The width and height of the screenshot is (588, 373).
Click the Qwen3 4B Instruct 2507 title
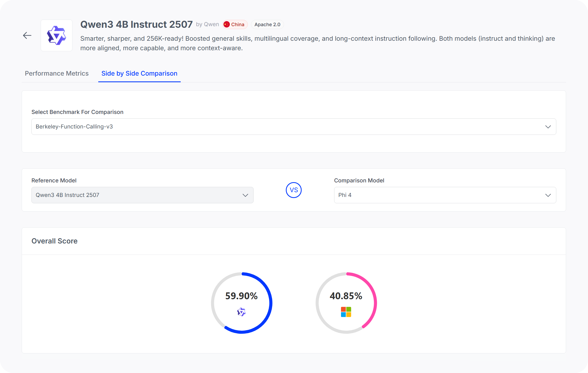click(x=136, y=24)
